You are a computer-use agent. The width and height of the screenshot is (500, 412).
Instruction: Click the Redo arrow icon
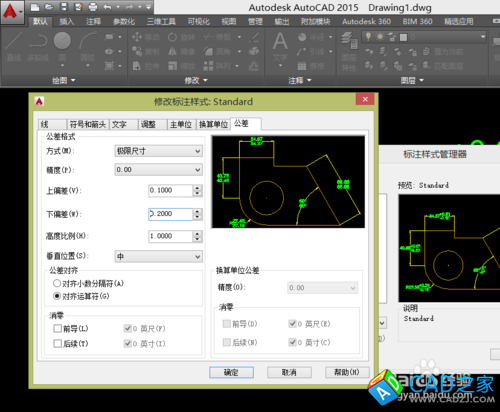[129, 7]
